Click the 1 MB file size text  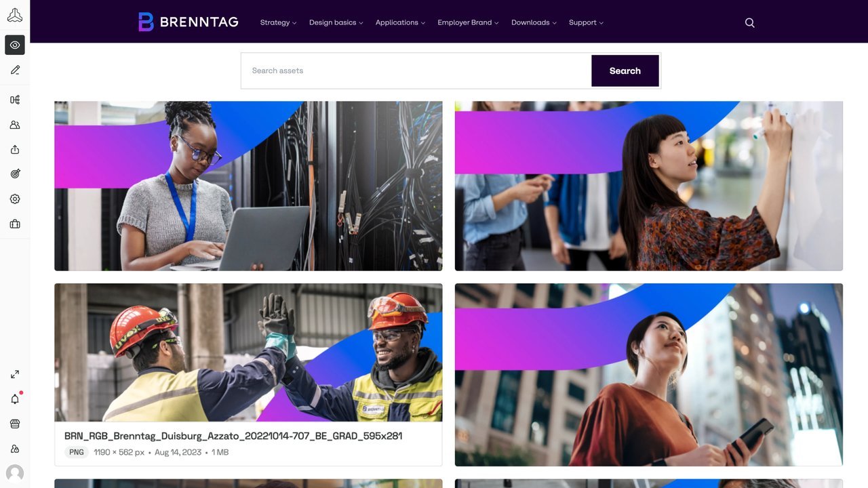coord(220,452)
